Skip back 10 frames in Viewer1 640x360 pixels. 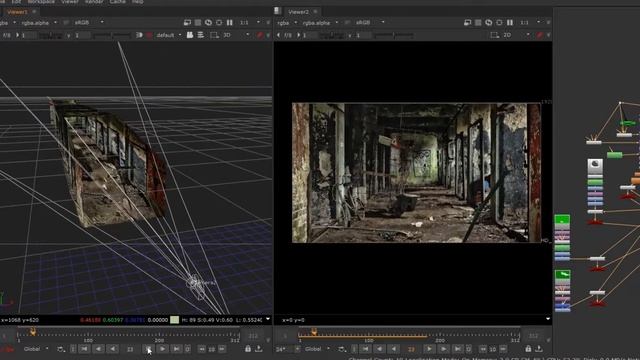pos(202,349)
